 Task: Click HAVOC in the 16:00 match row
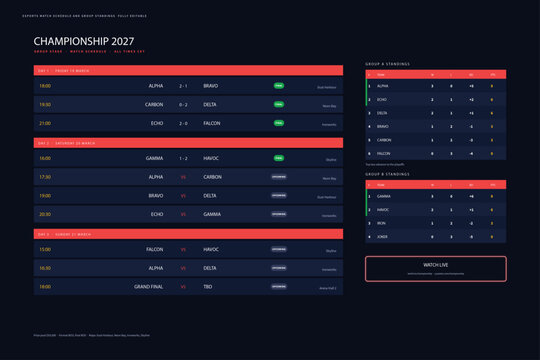click(x=211, y=158)
